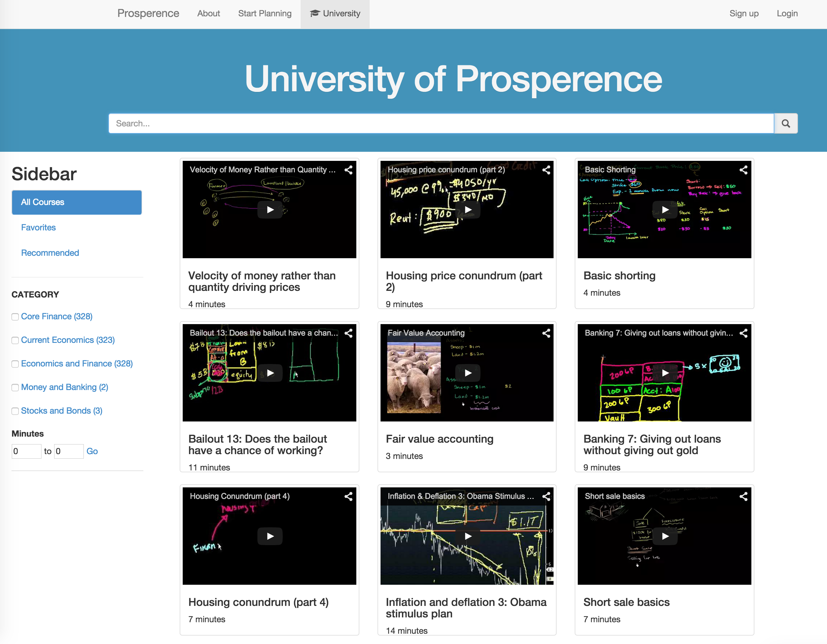The height and width of the screenshot is (644, 827).
Task: Share the Bailout 13 video
Action: click(x=348, y=333)
